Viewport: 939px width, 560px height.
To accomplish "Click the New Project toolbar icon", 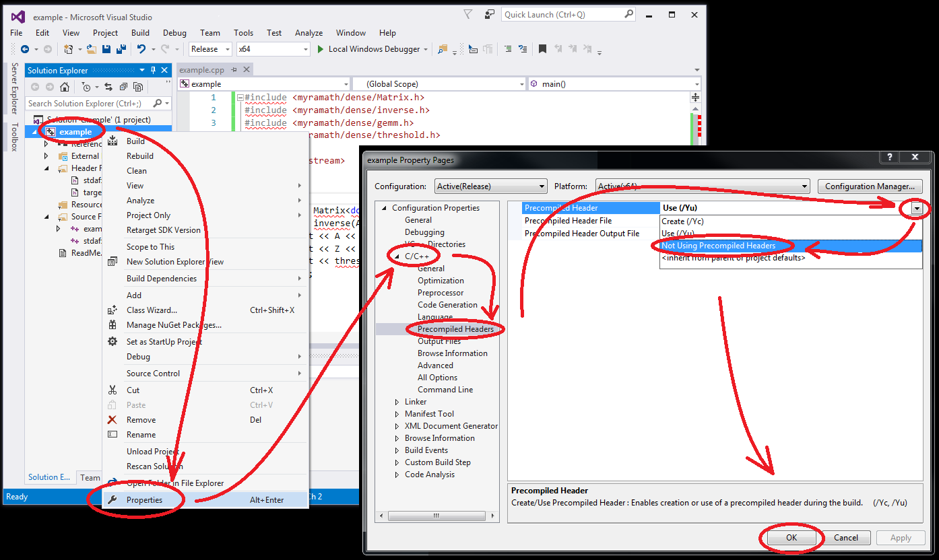I will pos(68,49).
